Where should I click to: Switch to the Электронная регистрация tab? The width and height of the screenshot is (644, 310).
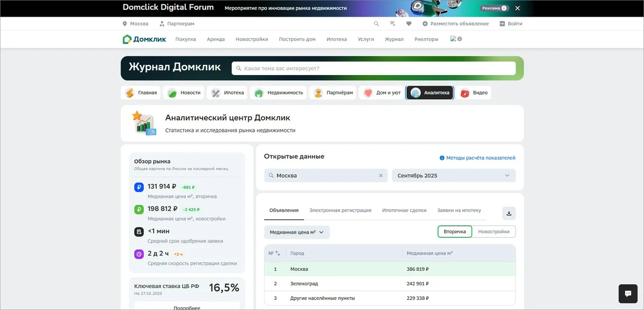click(x=340, y=210)
